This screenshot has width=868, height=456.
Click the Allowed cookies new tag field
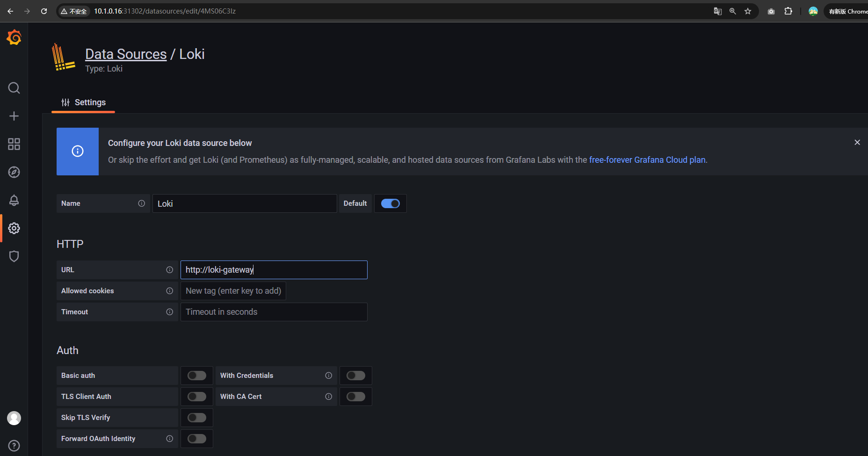[x=233, y=291]
